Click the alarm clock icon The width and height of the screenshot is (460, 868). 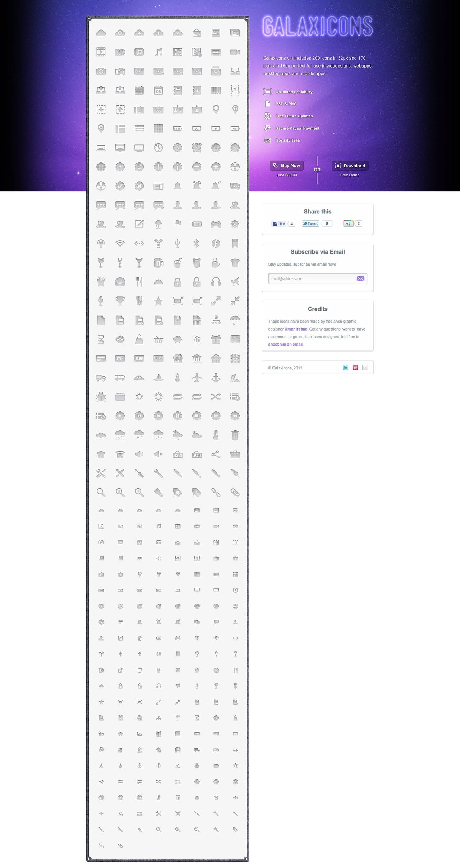tap(197, 147)
